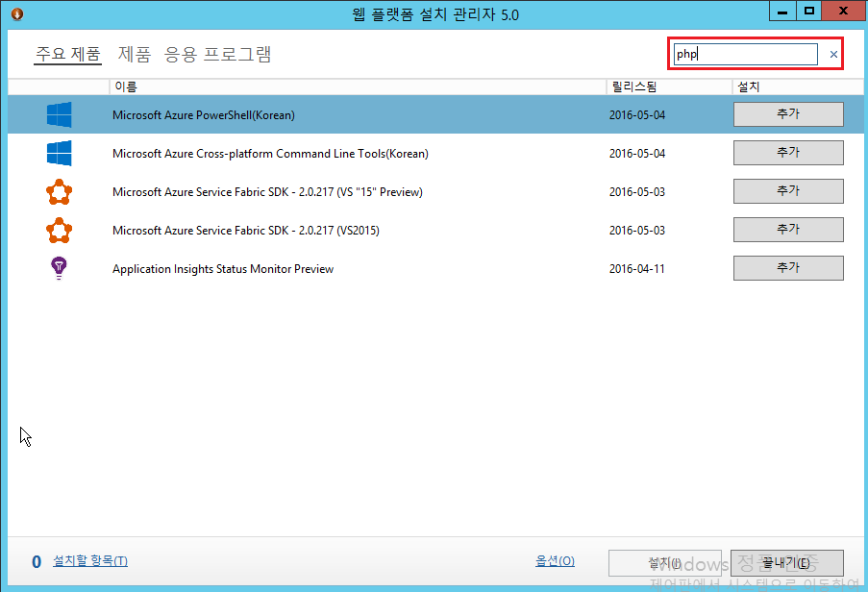Screen dimensions: 868x592
Task: Add Service Fabric SDK 2.0.217 (VS2015)
Action: [788, 230]
